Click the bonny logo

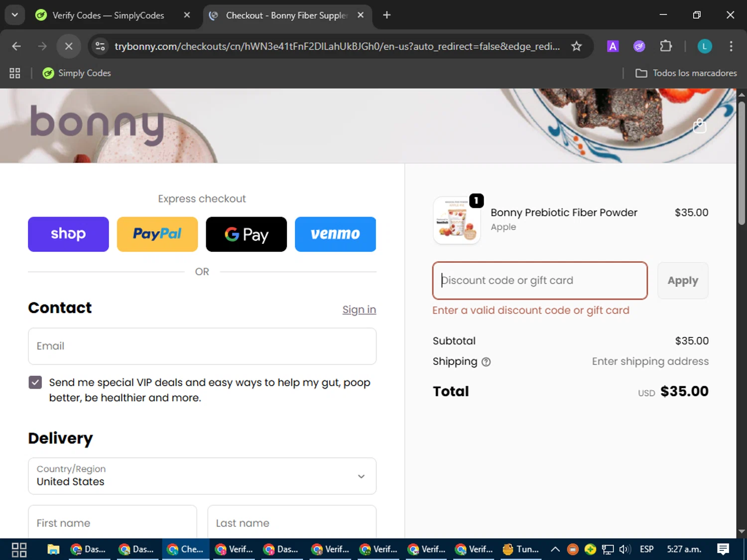[97, 125]
